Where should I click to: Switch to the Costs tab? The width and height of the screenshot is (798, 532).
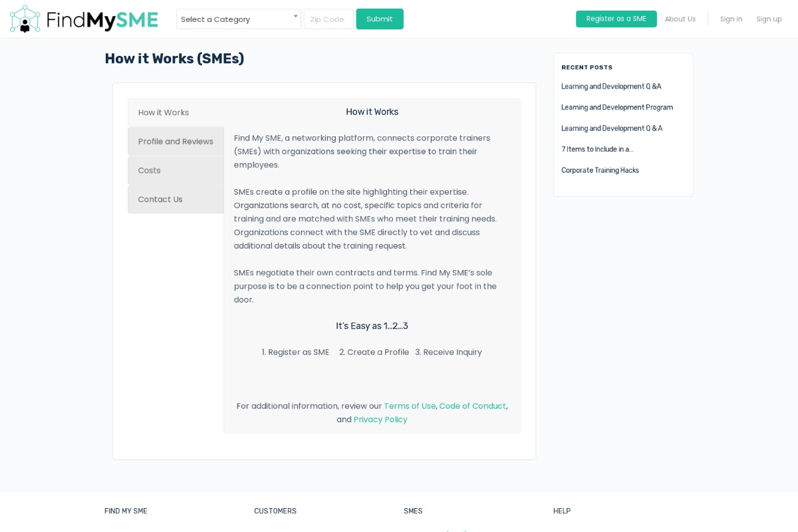point(176,170)
